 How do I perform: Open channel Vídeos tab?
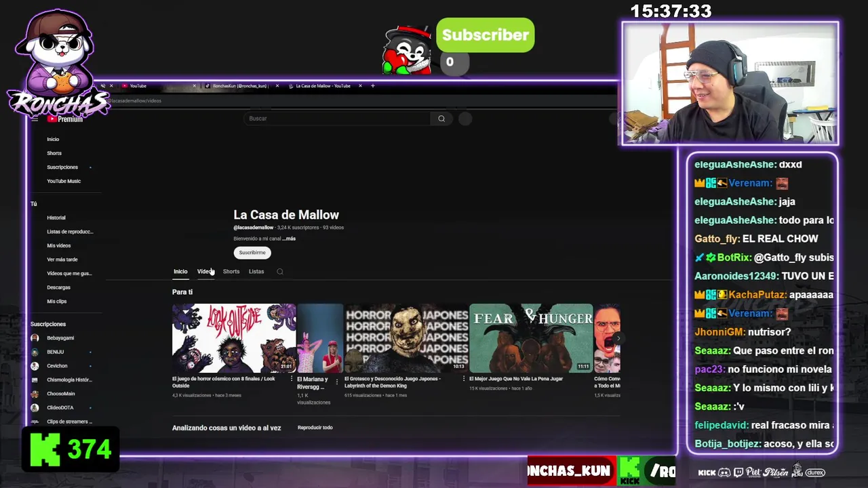[x=205, y=272]
